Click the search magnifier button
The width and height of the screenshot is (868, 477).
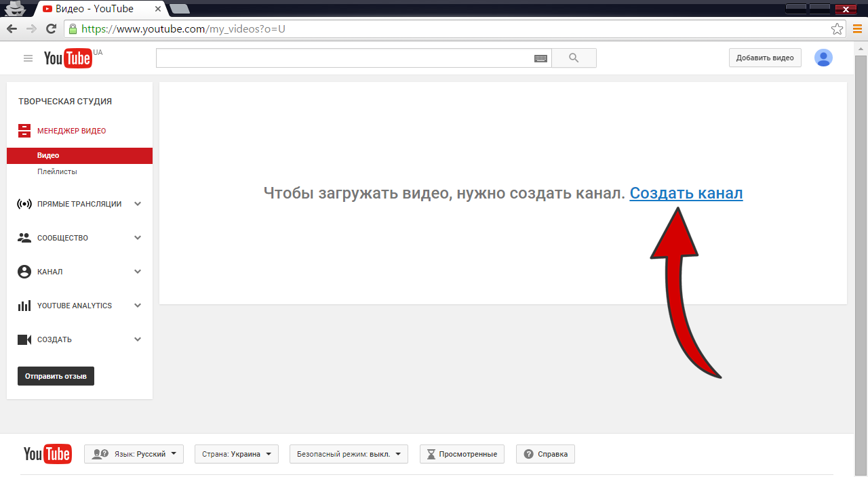[574, 58]
